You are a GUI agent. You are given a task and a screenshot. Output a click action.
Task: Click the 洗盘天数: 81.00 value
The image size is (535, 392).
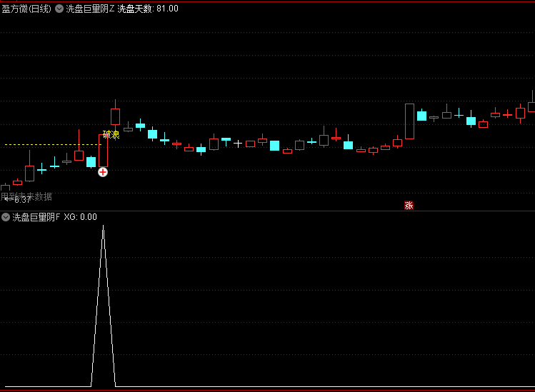[x=148, y=9]
